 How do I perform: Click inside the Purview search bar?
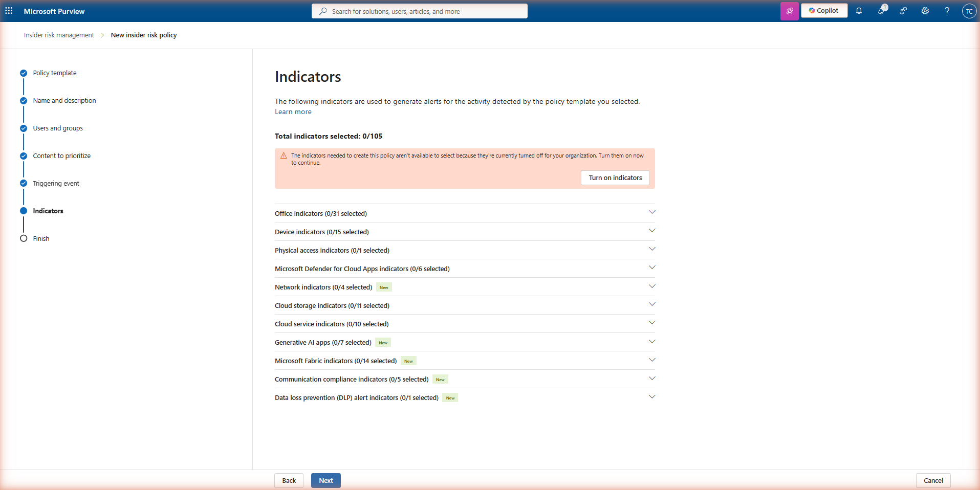click(x=419, y=11)
